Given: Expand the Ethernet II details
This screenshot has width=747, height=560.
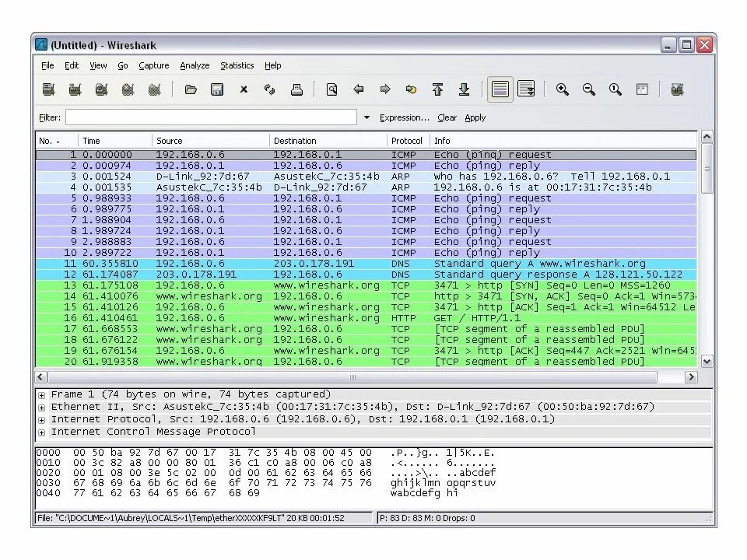Looking at the screenshot, I should click(x=42, y=408).
